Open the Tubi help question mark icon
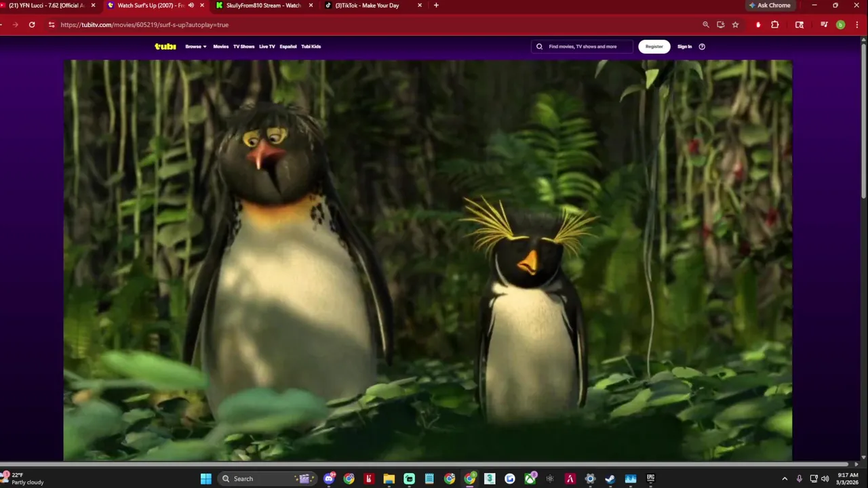The height and width of the screenshot is (488, 868). pyautogui.click(x=702, y=47)
